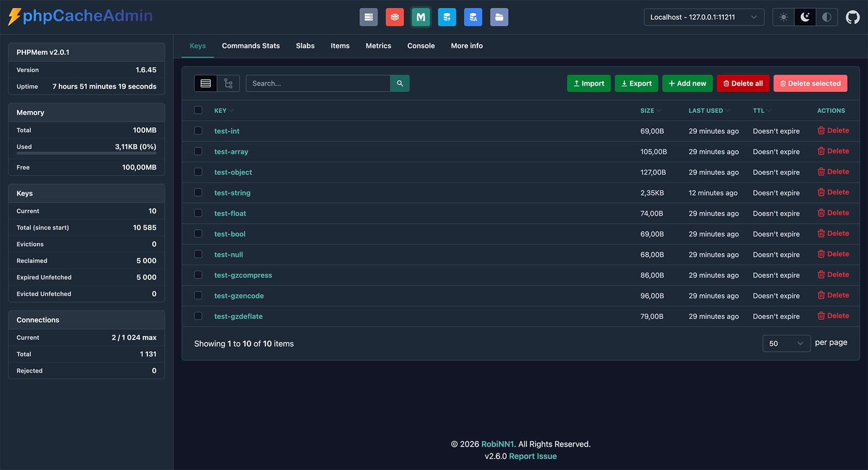Viewport: 868px width, 470px height.
Task: Select the green Memcached M icon
Action: tap(421, 17)
